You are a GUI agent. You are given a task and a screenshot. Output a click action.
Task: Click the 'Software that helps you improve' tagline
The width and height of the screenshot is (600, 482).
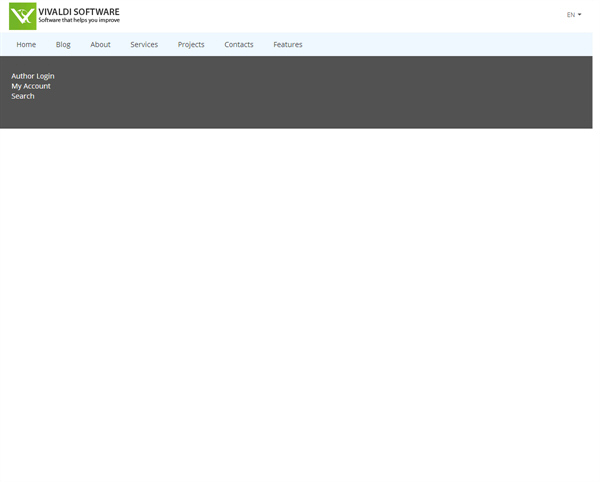79,21
